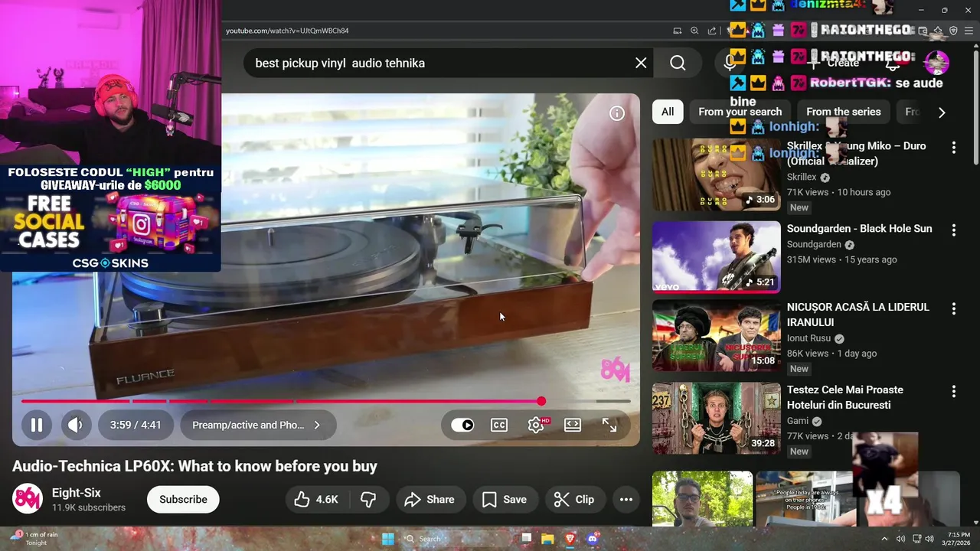Save the video to a playlist
Image resolution: width=980 pixels, height=551 pixels.
[505, 499]
